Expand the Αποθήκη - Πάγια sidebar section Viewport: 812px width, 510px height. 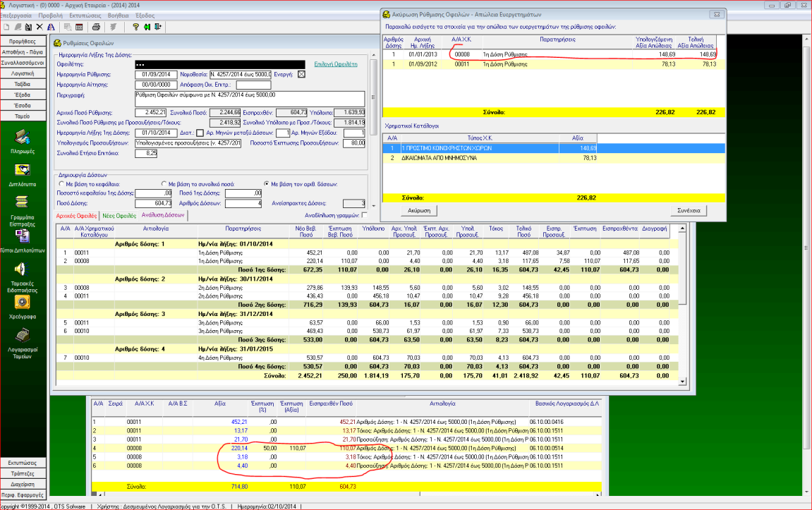pos(23,52)
